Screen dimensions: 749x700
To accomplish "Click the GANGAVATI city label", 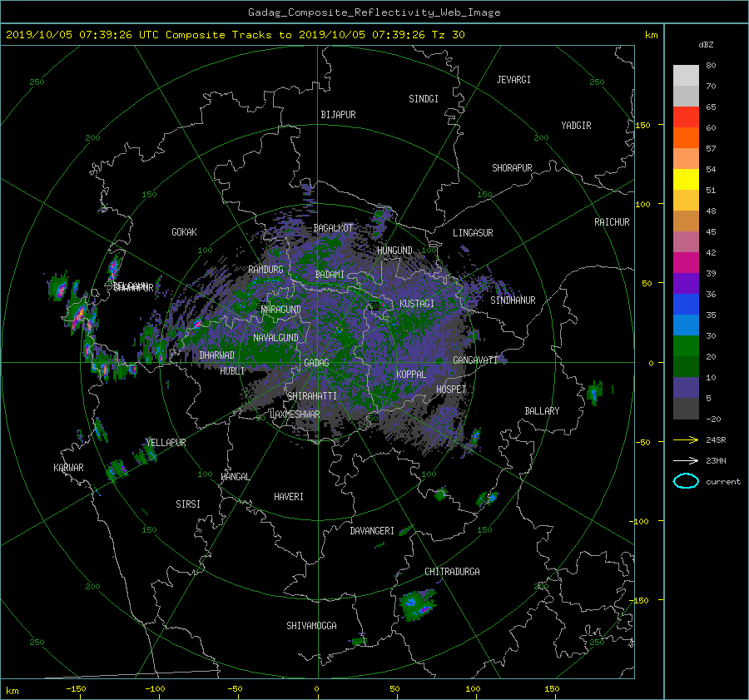I will tap(475, 360).
